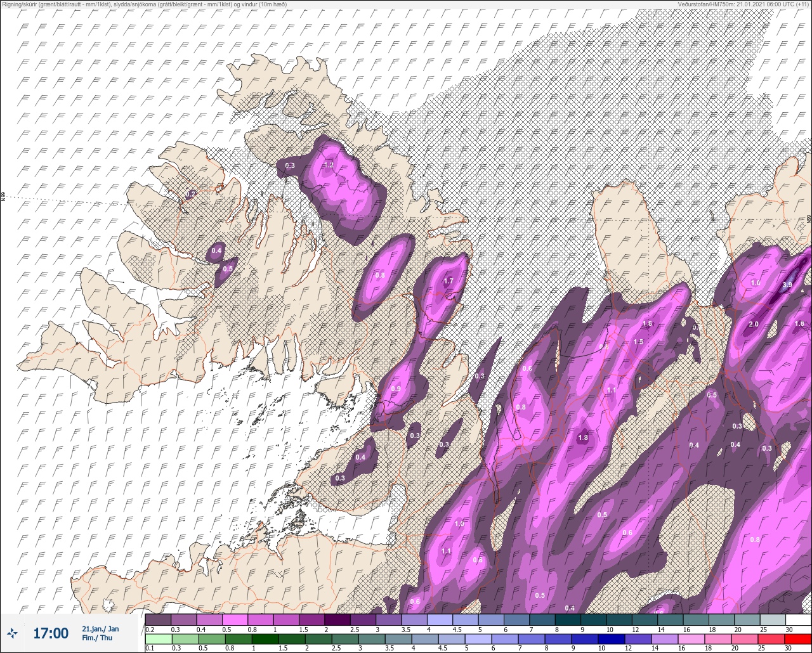
Task: Select the white snow legend swatch at 30
Action: 798,619
